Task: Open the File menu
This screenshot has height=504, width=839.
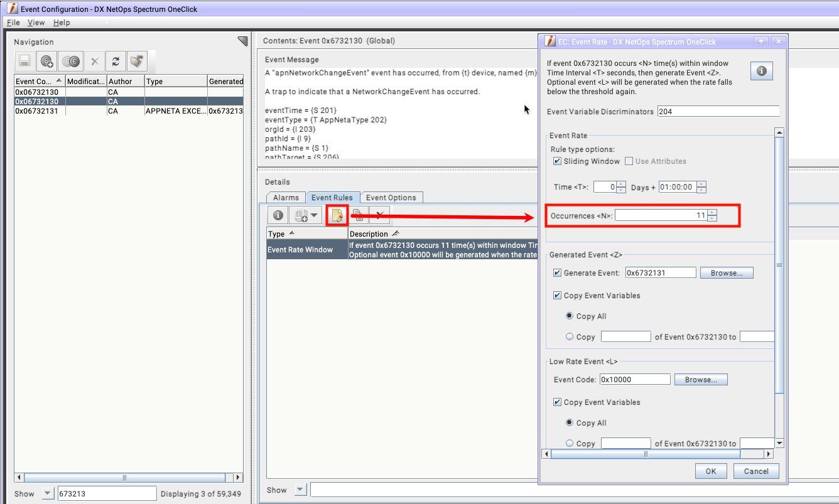Action: coord(13,23)
